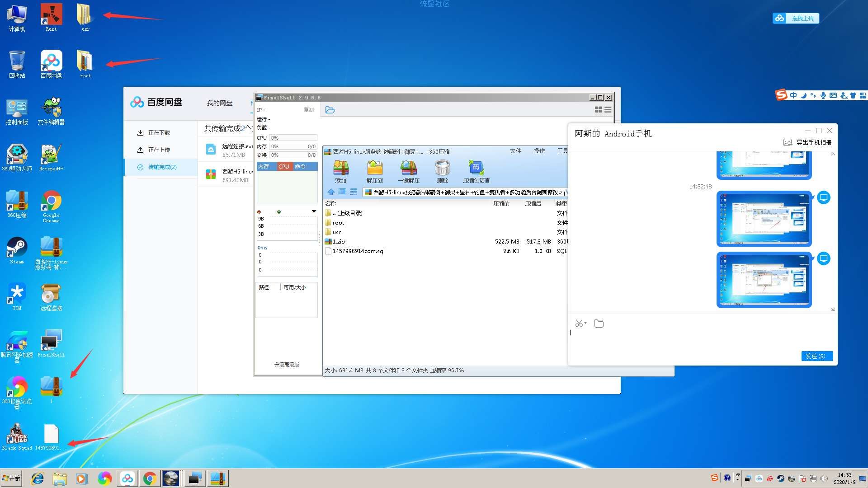Click the 添加 (Add) icon in 360压缩
This screenshot has width=868, height=488.
coord(340,171)
